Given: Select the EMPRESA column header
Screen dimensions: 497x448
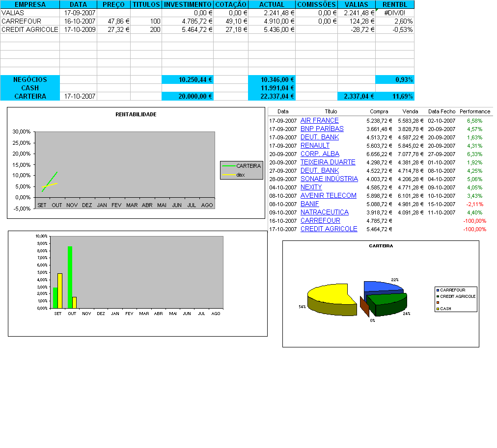Looking at the screenshot, I should (30, 4).
